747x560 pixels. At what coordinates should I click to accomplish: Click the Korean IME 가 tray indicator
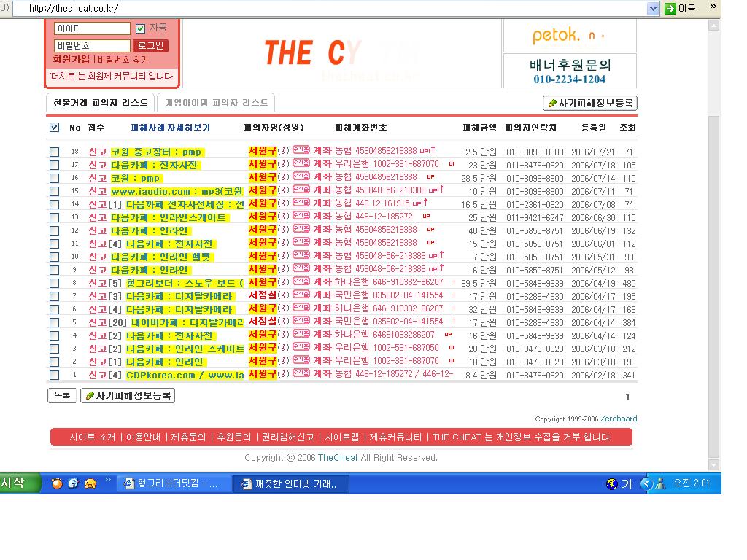click(x=627, y=484)
